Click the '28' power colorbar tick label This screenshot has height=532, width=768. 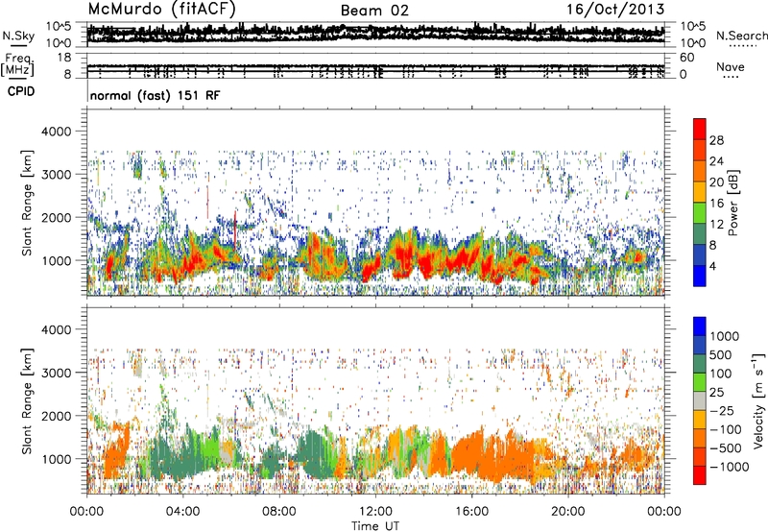pos(716,140)
